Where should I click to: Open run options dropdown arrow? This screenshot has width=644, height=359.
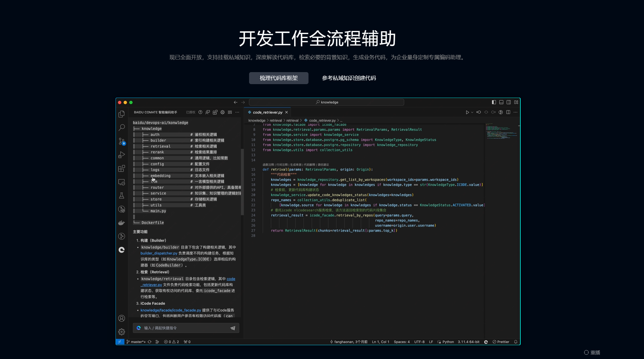[472, 112]
